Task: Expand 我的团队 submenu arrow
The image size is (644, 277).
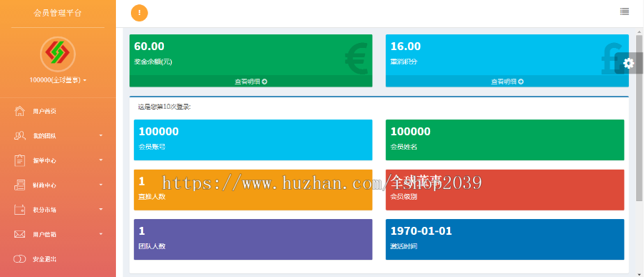Action: 101,135
